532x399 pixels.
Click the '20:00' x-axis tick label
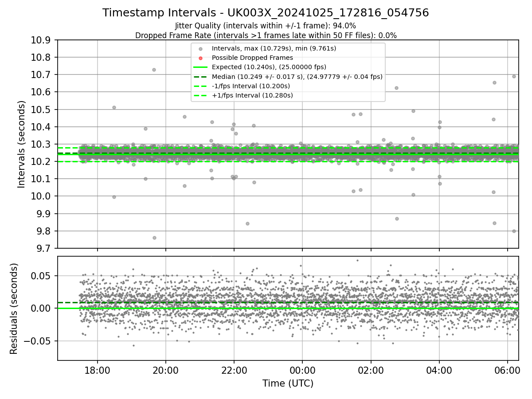(166, 370)
